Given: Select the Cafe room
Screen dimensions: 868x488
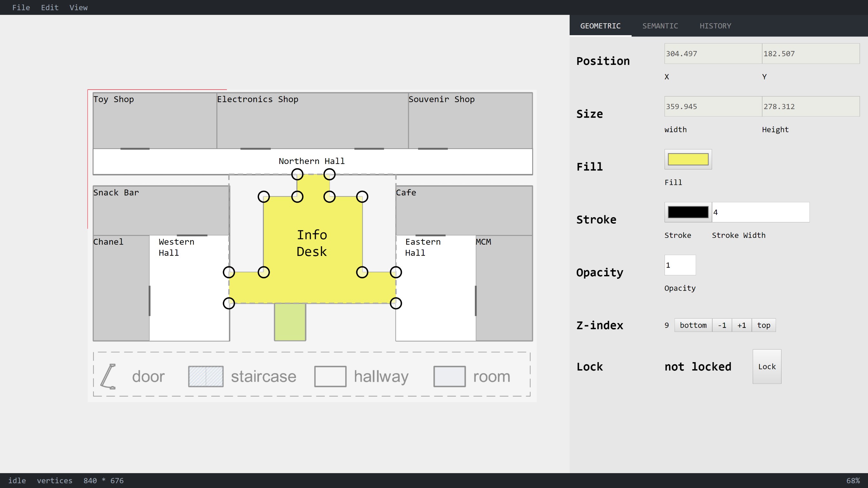Looking at the screenshot, I should (464, 210).
